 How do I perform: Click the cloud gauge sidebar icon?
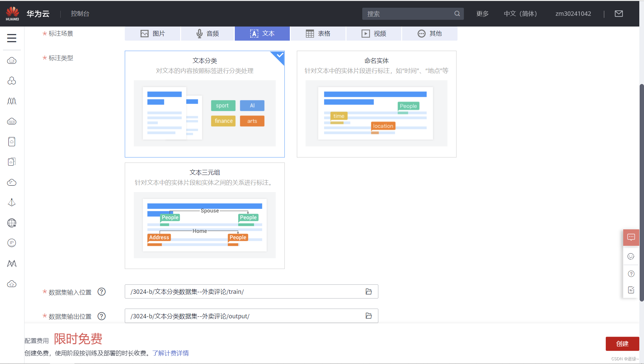coord(12,182)
